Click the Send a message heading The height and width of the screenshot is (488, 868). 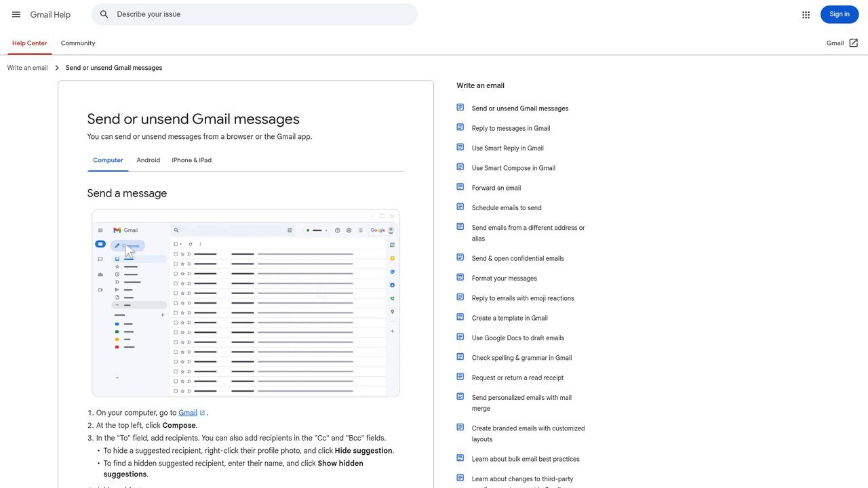[127, 194]
